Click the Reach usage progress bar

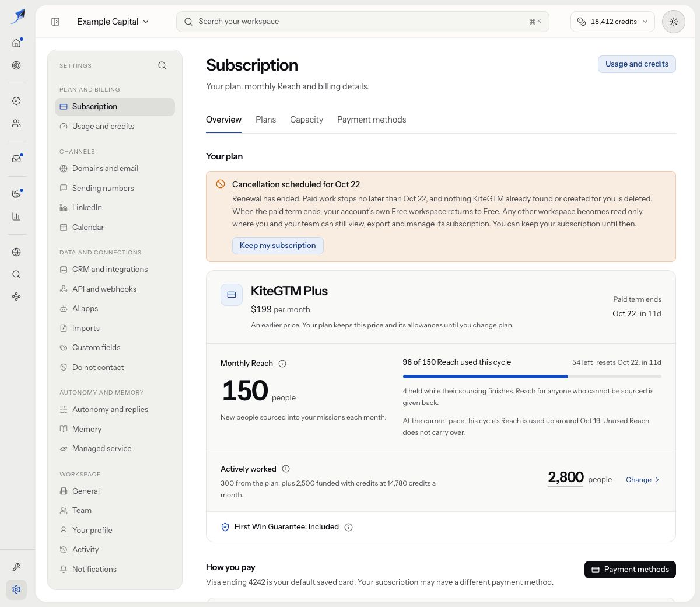[x=532, y=376]
